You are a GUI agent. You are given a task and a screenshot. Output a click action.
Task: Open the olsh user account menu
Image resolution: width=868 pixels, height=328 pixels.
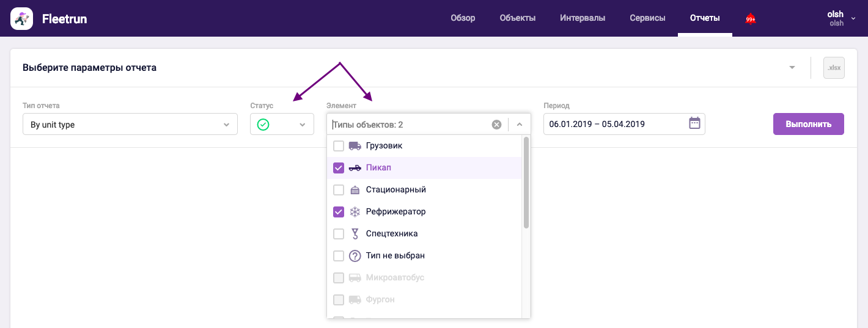click(839, 18)
